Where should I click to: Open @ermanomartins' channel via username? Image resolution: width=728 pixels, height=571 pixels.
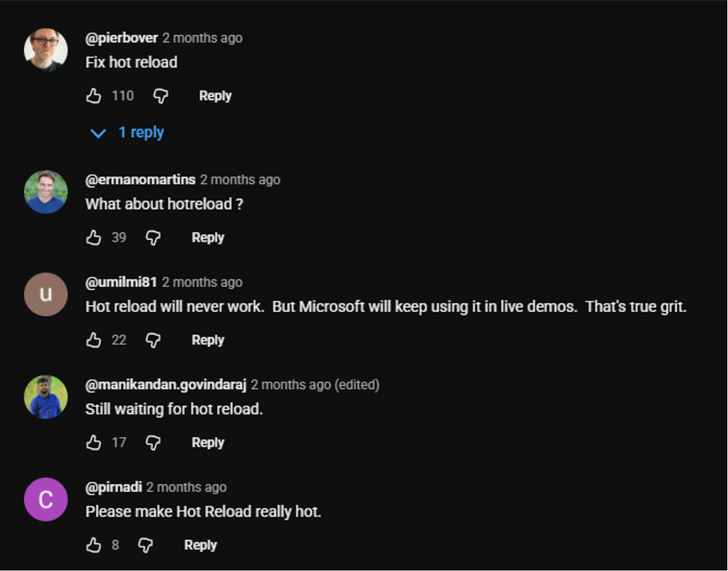(x=138, y=179)
